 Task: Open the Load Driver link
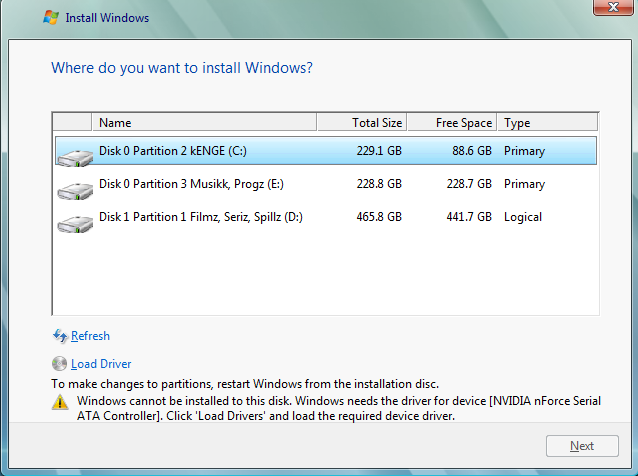click(x=101, y=364)
